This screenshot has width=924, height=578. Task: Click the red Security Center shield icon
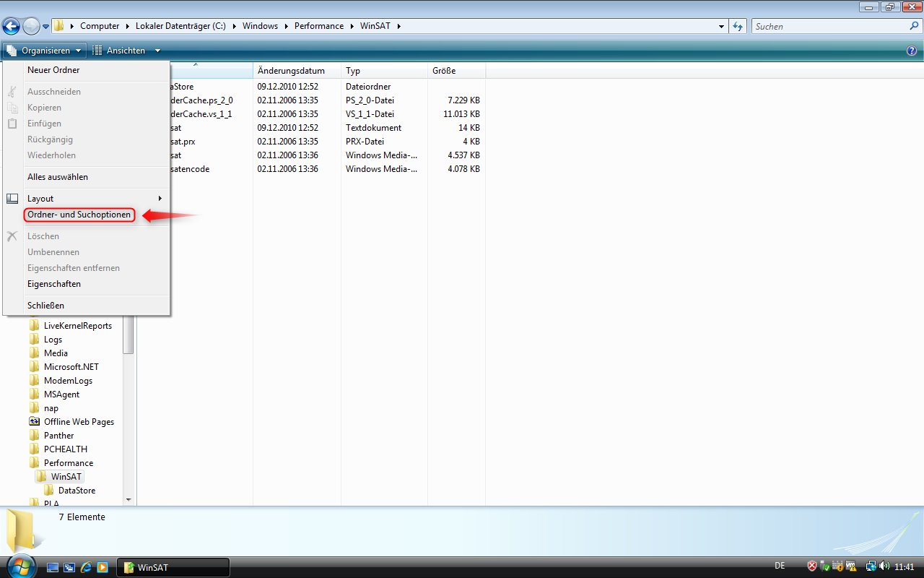(811, 566)
